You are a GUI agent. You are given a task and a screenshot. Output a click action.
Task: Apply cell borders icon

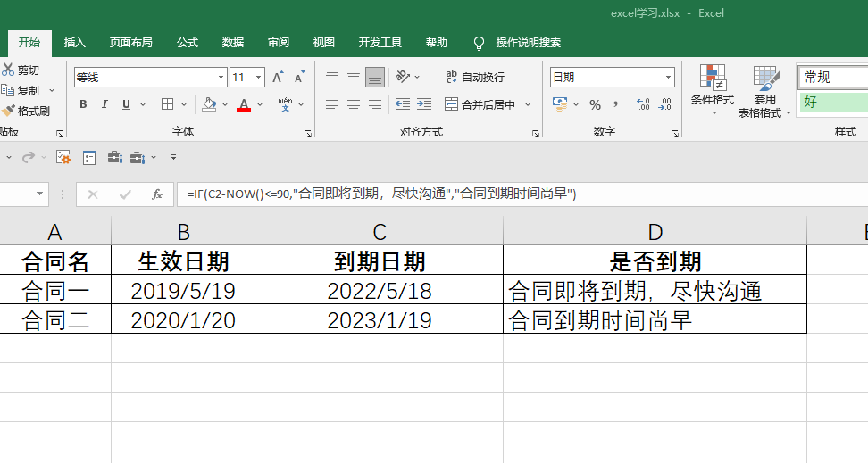pyautogui.click(x=167, y=104)
